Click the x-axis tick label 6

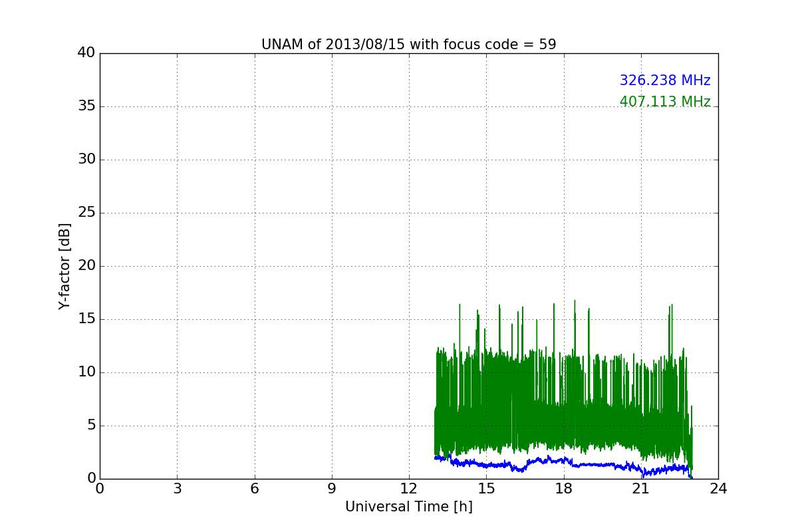pyautogui.click(x=254, y=489)
